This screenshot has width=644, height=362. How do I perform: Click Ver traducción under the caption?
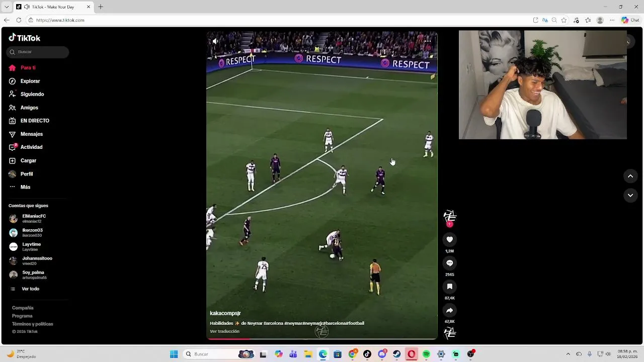(x=224, y=331)
